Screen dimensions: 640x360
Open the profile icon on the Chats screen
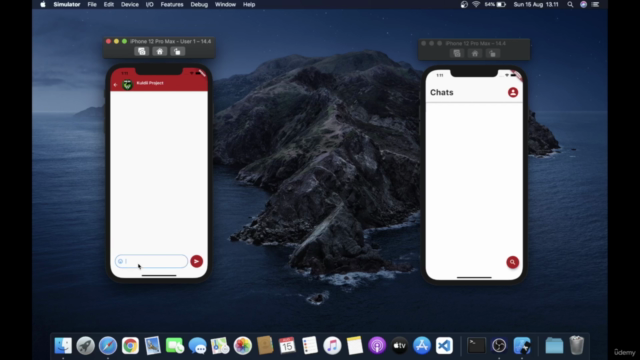[513, 92]
